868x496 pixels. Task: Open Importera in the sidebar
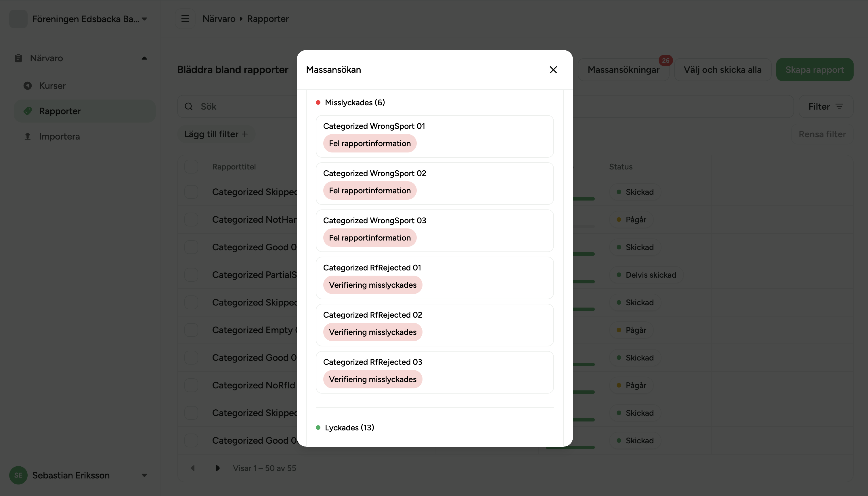tap(85, 136)
